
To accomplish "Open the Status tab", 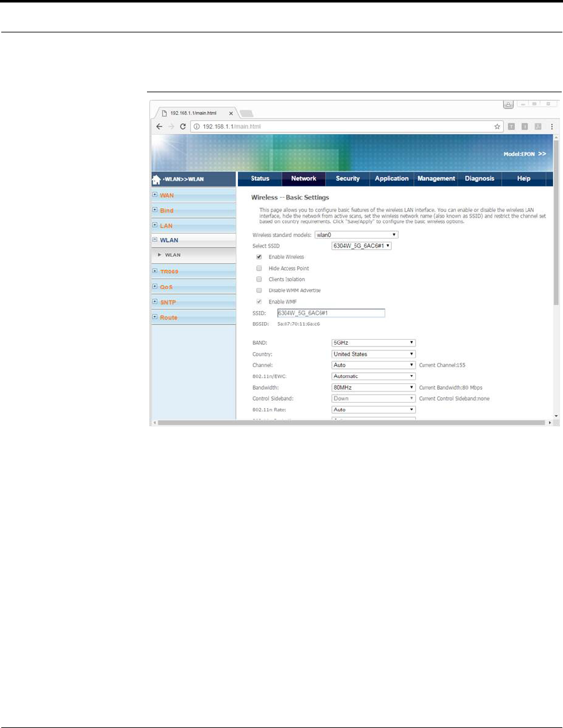I will (260, 179).
